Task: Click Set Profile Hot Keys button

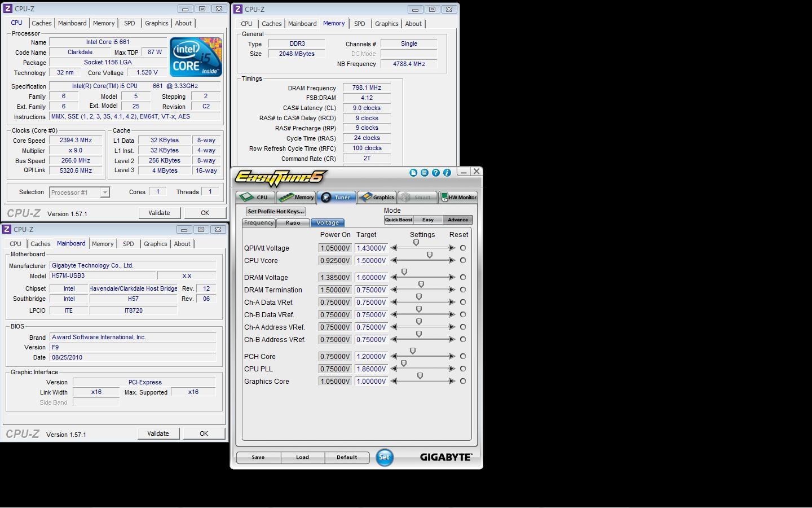Action: coord(276,211)
